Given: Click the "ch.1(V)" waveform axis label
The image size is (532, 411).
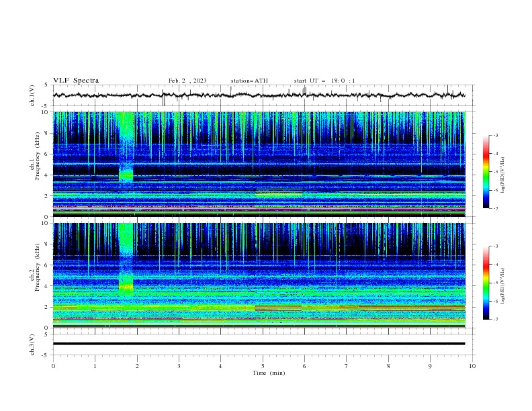Looking at the screenshot, I should [32, 95].
